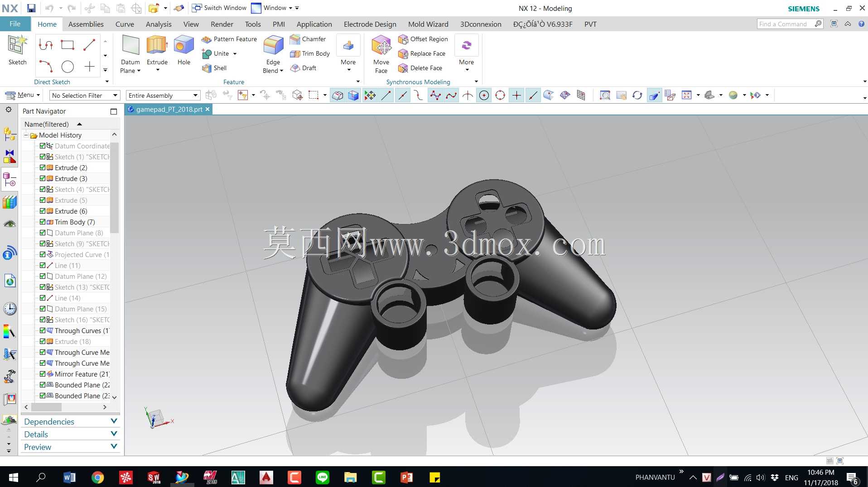Image resolution: width=868 pixels, height=487 pixels.
Task: Open the Sketch tool
Action: [x=17, y=51]
